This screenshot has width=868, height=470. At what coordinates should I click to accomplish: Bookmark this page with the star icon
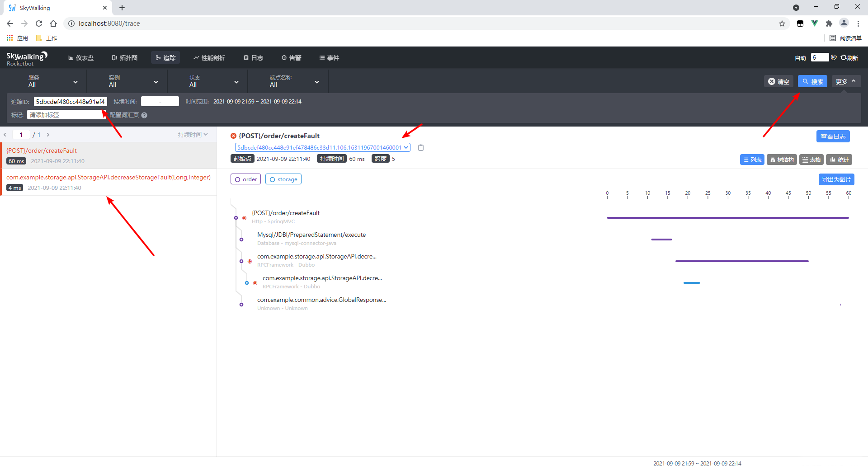782,23
